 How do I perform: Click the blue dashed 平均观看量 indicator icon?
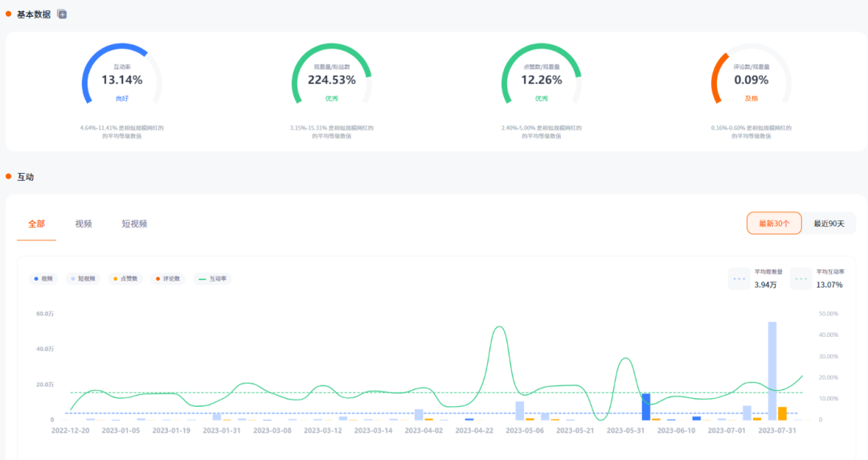click(739, 279)
